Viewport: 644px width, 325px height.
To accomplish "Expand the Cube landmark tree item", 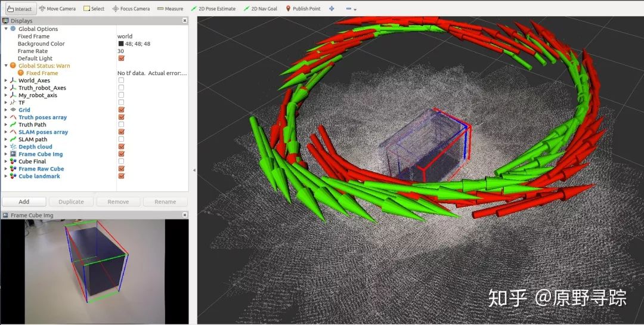I will coord(6,176).
